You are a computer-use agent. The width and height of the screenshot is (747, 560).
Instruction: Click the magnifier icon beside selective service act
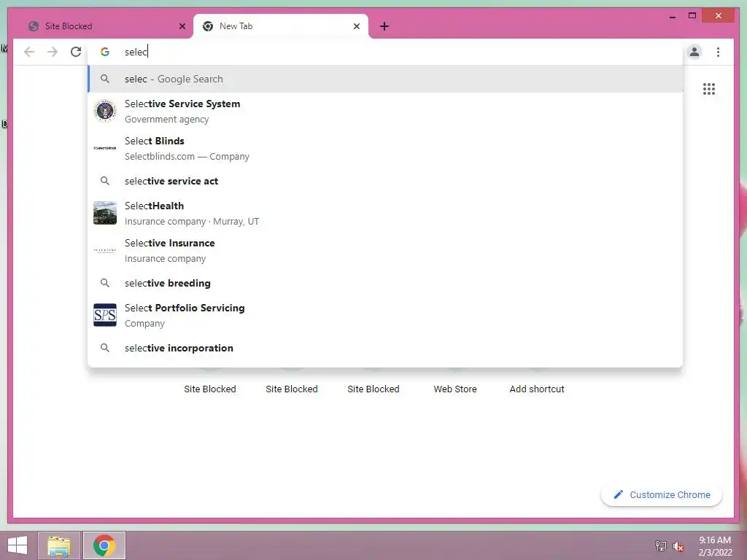pos(105,181)
